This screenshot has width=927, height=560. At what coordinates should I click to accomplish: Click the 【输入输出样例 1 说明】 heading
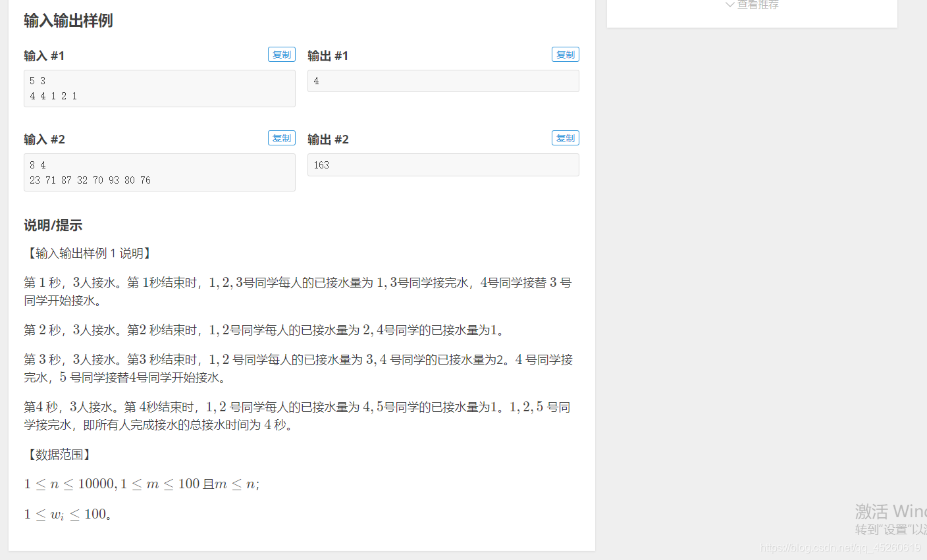[x=89, y=253]
